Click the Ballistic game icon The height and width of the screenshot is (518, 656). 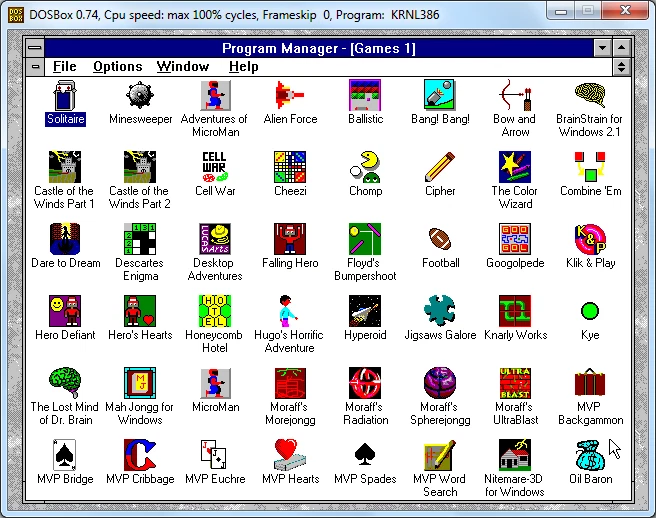(365, 95)
